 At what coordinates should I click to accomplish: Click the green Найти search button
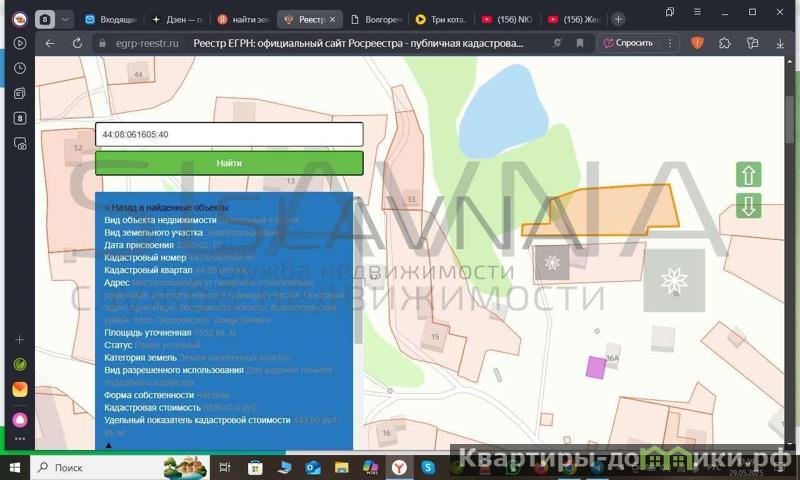tap(229, 163)
